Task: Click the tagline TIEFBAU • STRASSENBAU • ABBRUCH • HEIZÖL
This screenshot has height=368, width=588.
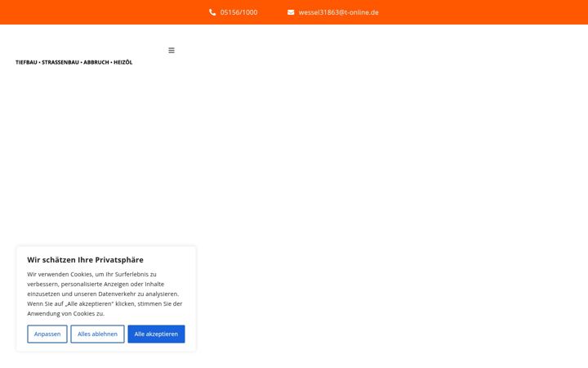Action: coord(73,62)
